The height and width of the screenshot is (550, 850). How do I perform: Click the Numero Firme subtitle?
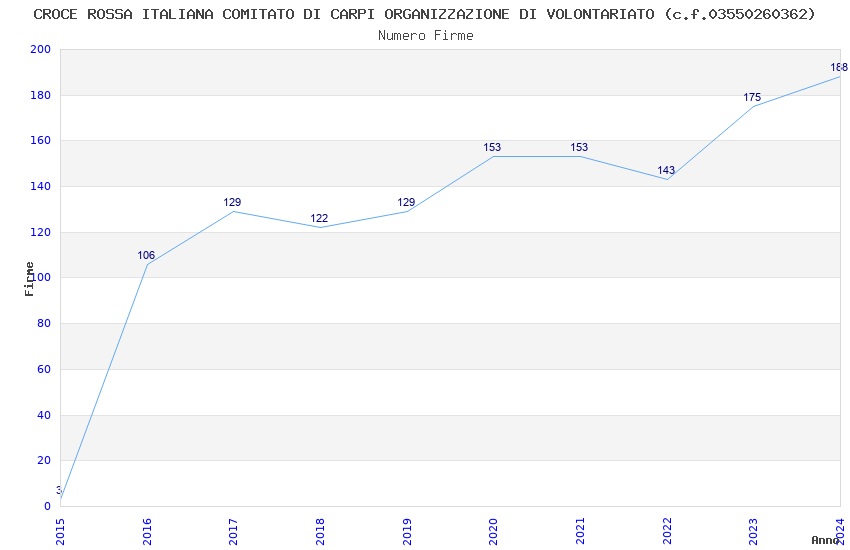426,36
